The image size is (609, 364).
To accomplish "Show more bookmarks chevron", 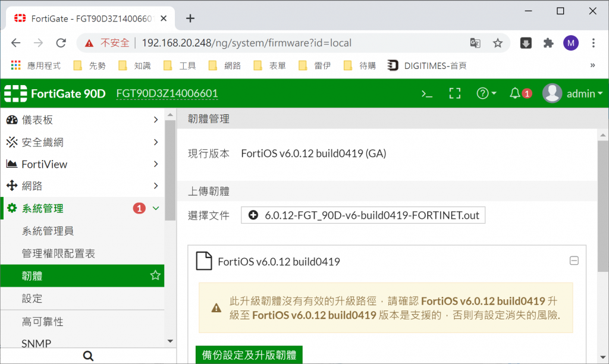I will tap(593, 65).
